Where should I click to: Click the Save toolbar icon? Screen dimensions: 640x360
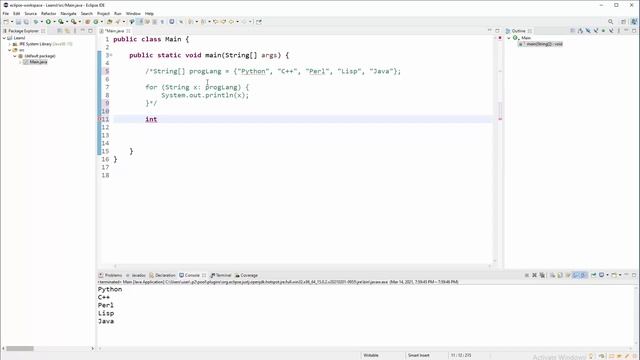point(18,22)
